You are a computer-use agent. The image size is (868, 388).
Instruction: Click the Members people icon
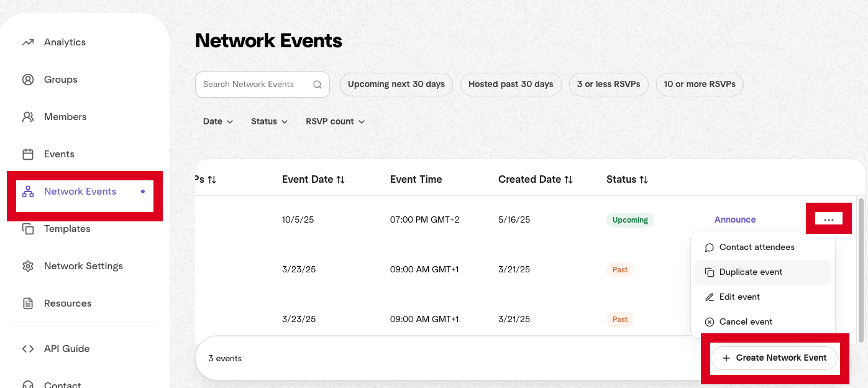coord(28,117)
